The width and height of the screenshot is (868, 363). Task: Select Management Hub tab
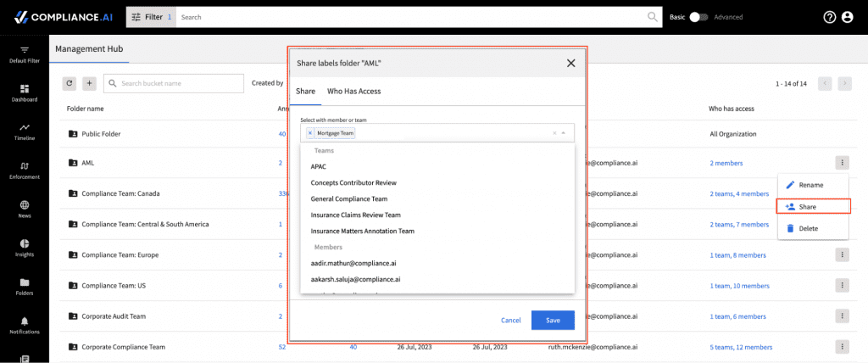pyautogui.click(x=88, y=49)
